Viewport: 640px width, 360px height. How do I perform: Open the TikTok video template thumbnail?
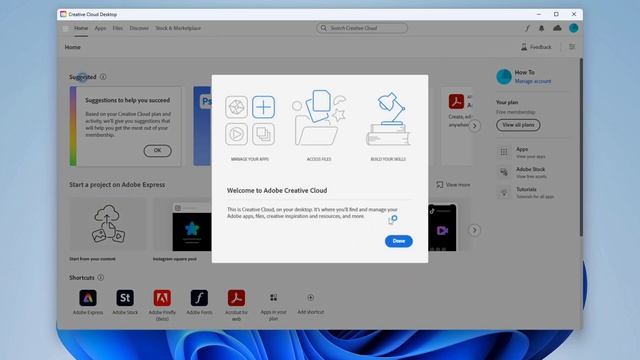(x=442, y=227)
